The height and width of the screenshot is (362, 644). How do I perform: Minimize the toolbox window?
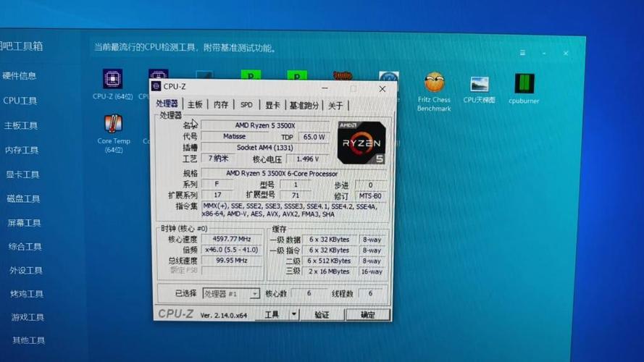544,54
